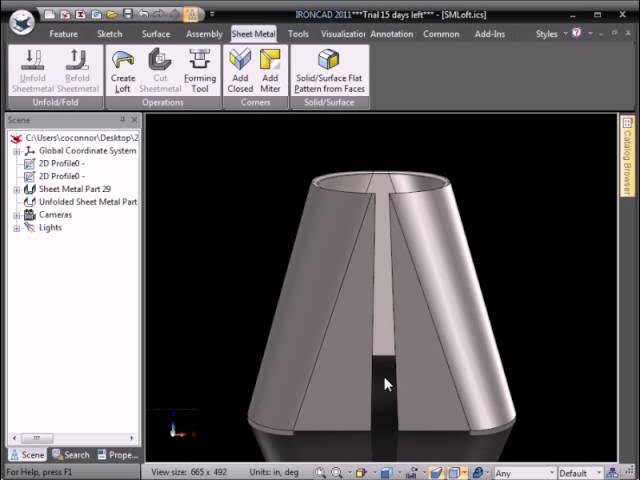Screen dimensions: 640x480
Task: Click scene tree horizontal scrollbar right arrow
Action: pyautogui.click(x=131, y=438)
